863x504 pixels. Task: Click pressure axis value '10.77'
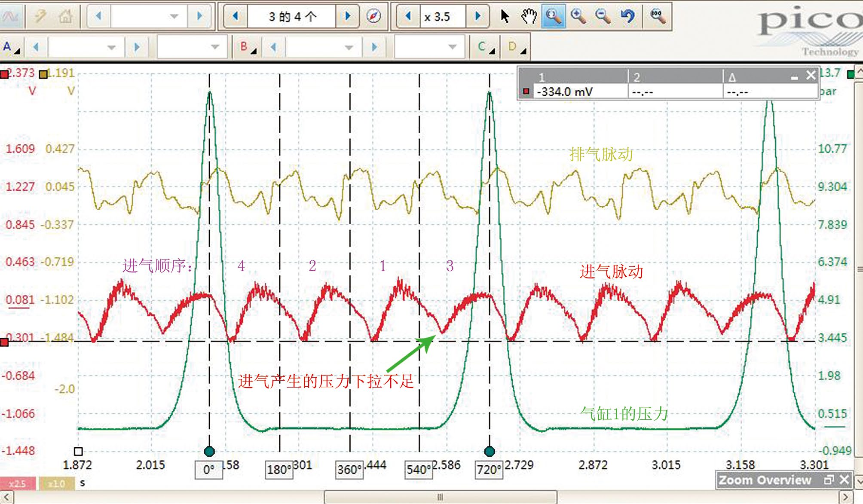coord(832,149)
